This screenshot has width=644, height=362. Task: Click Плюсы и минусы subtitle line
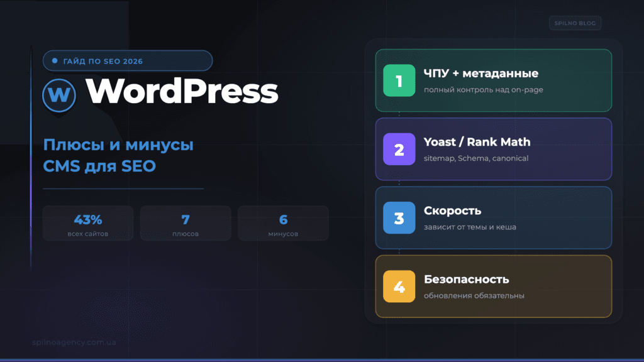pos(118,145)
